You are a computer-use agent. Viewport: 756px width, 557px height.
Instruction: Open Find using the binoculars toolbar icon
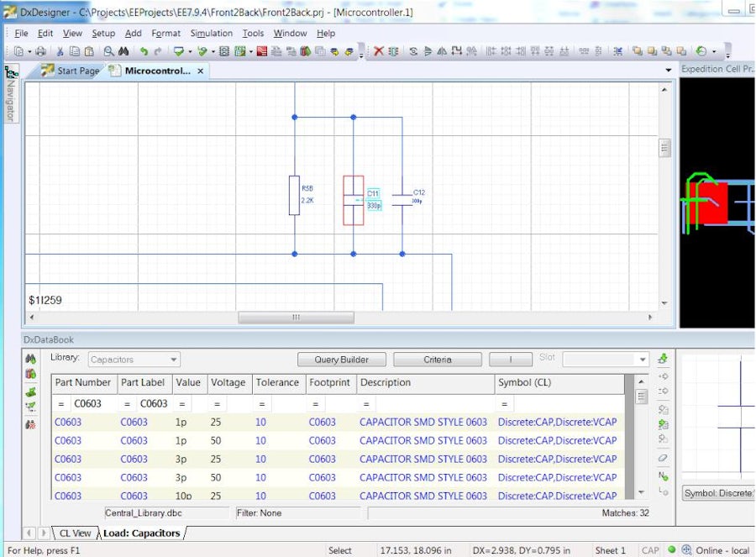[x=122, y=51]
